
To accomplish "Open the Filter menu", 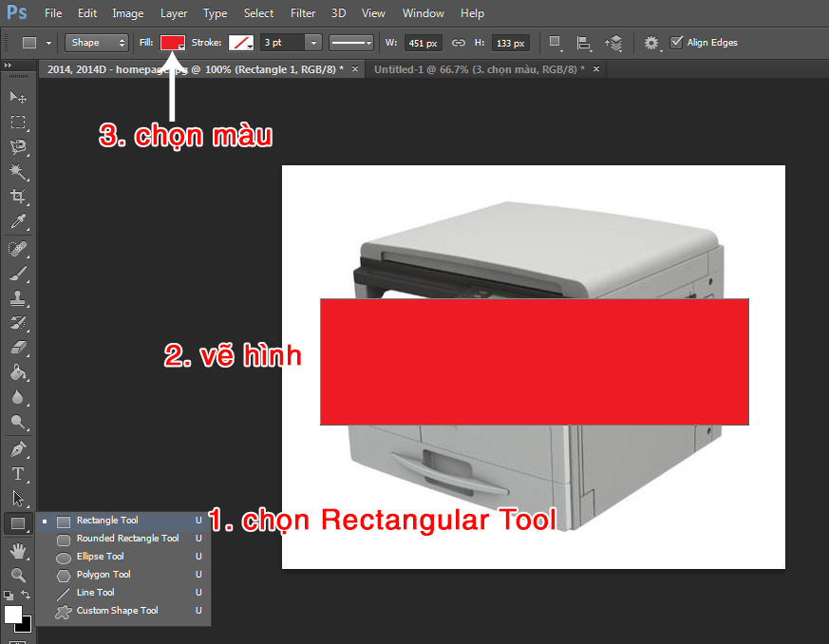I will click(303, 13).
